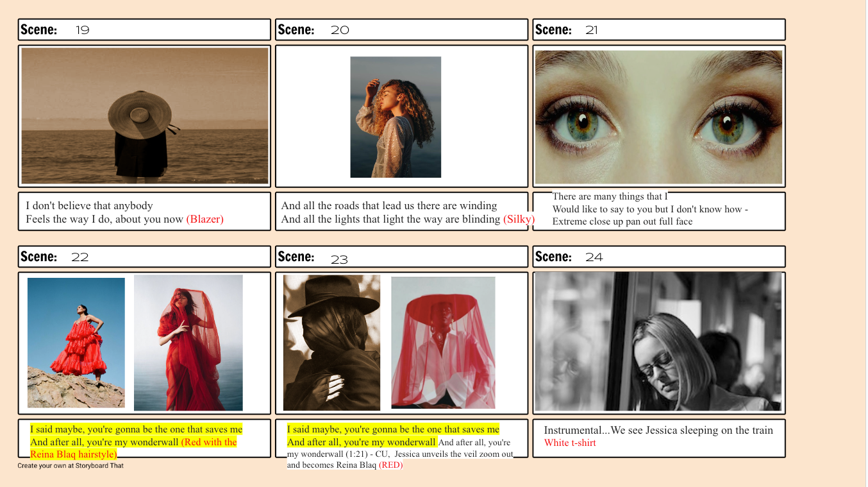Screen dimensions: 868x487
Task: Click the red "(RED)" note in Scene 23
Action: (x=390, y=465)
